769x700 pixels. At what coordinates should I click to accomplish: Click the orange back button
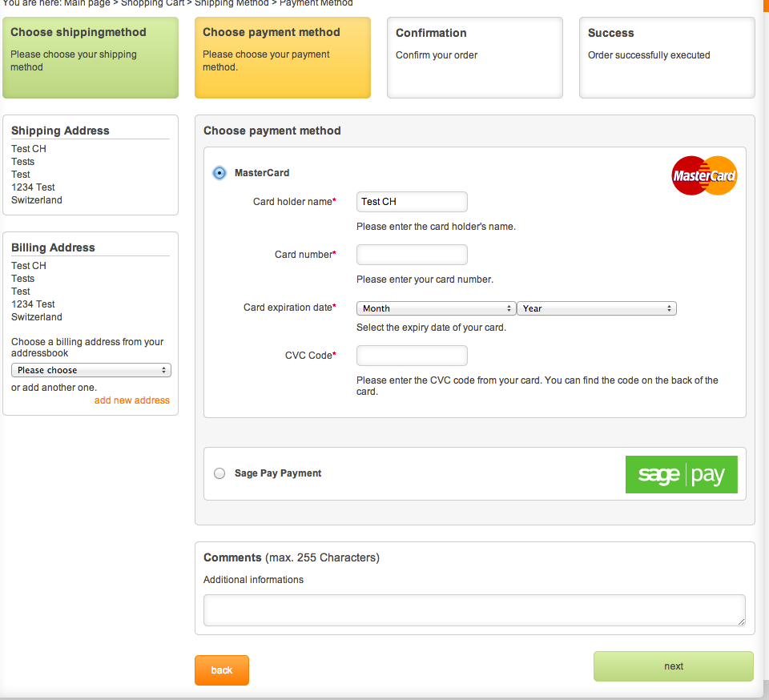point(222,670)
